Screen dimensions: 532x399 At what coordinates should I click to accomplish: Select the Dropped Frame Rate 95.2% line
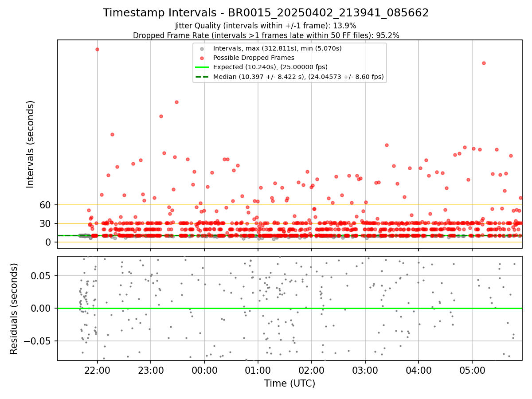click(x=266, y=35)
